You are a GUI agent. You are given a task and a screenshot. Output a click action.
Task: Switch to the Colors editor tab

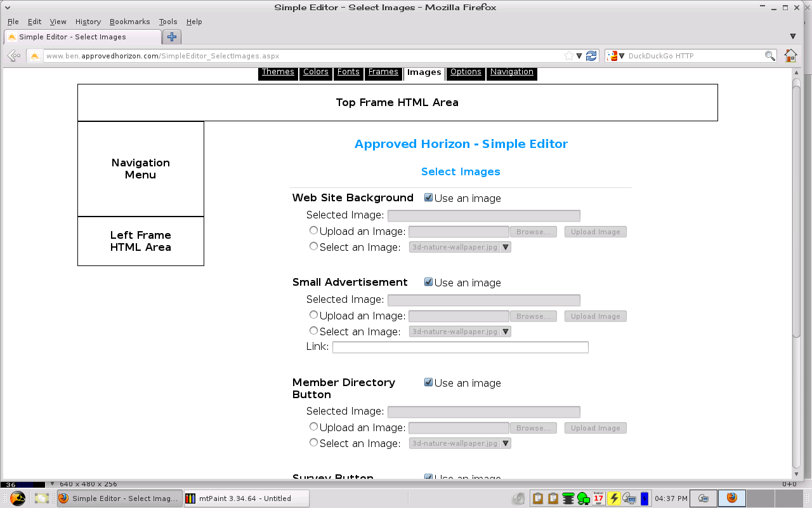point(316,72)
